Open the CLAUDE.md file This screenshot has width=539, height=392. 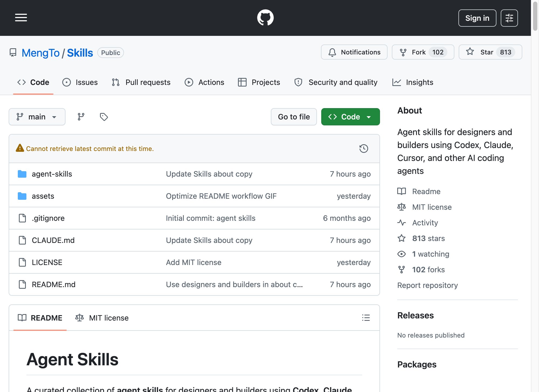coord(53,240)
